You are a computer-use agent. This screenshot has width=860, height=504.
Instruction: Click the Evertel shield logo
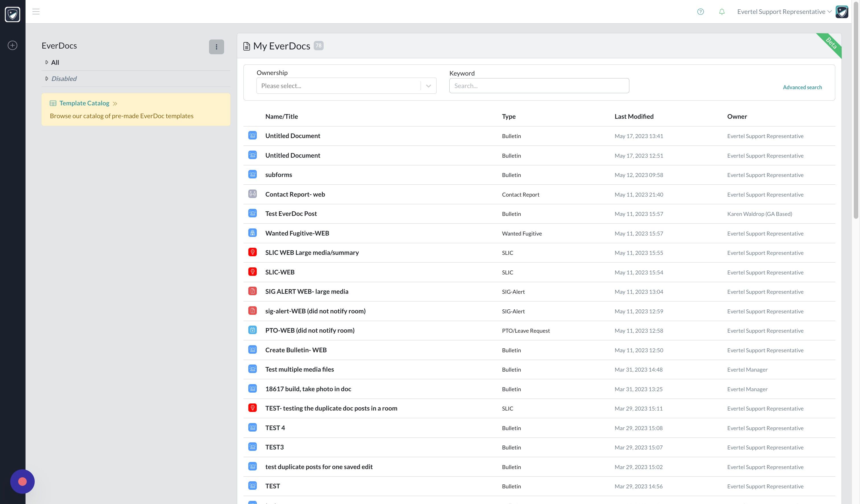(x=13, y=14)
